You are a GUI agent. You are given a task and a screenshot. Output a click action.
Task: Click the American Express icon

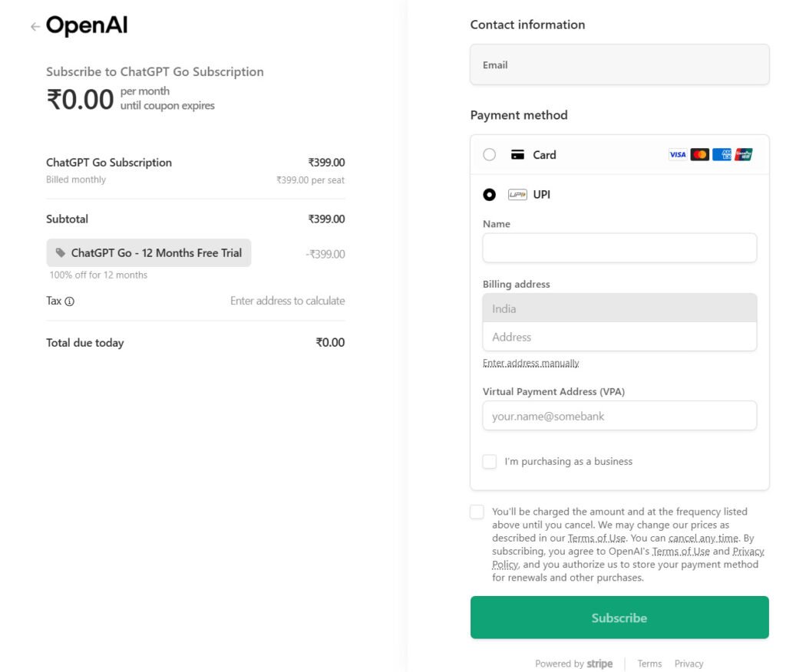(x=722, y=155)
